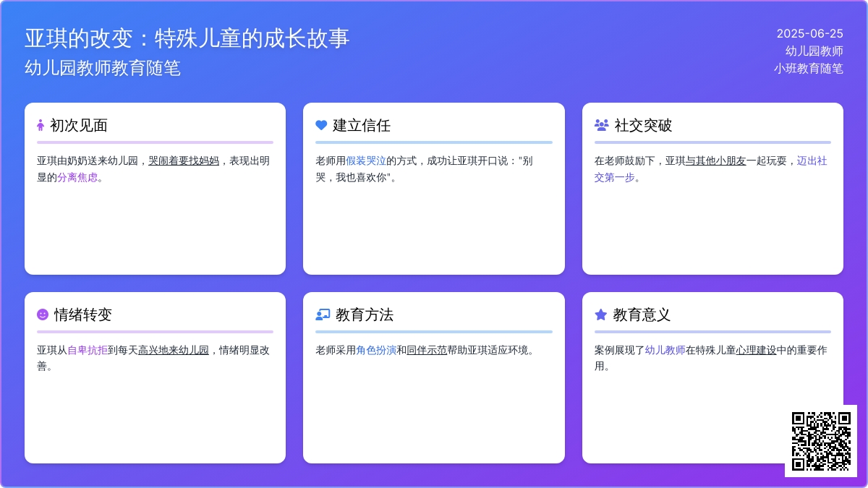Click the highlighted text 假装哭泣
Image resolution: width=868 pixels, height=488 pixels.
[x=366, y=160]
